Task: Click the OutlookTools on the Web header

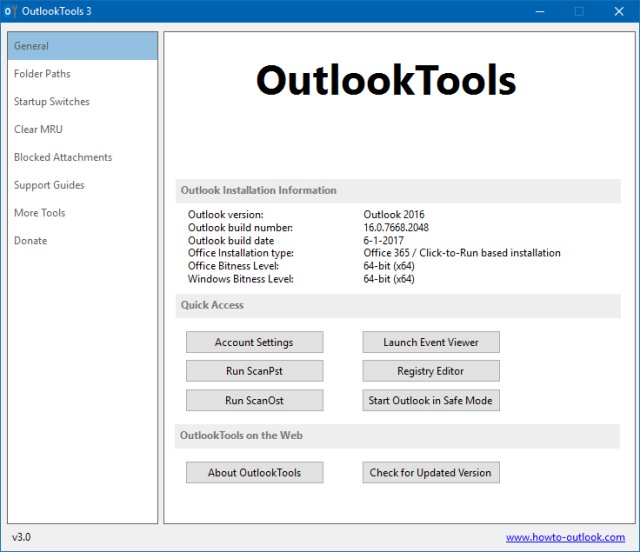Action: click(398, 436)
